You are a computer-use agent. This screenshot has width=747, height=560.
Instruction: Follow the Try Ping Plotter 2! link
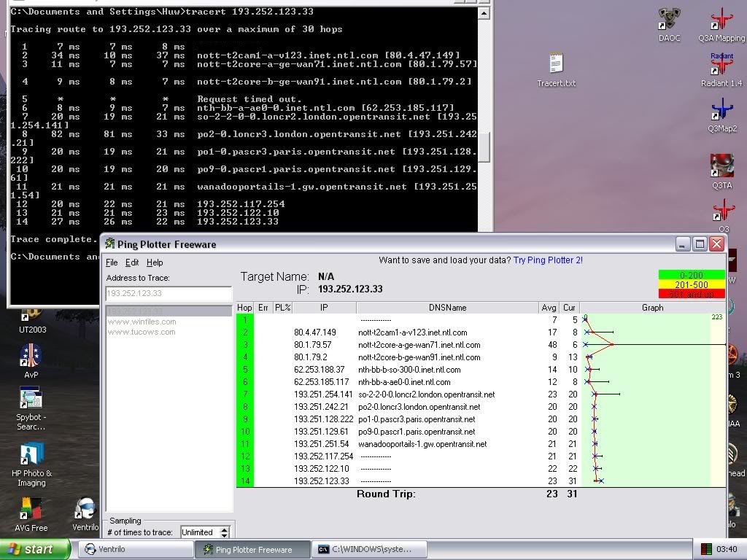click(548, 260)
